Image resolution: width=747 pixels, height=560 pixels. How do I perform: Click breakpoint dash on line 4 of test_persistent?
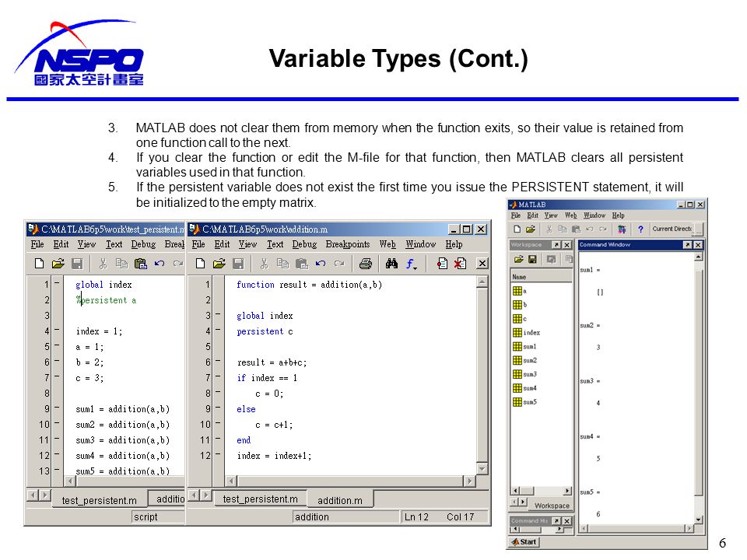pos(57,330)
